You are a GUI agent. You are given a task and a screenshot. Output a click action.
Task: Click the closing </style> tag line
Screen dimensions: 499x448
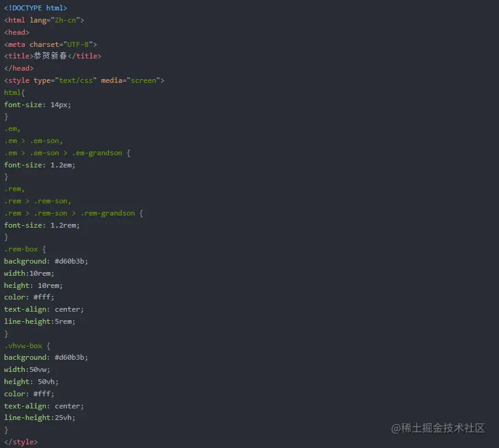tap(21, 442)
